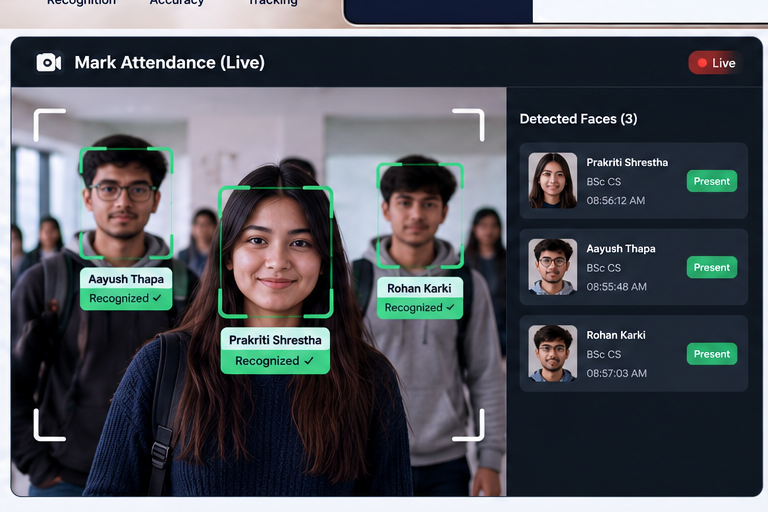Viewport: 768px width, 512px height.
Task: Click the Prakriti Shrestha name tag on the video
Action: pyautogui.click(x=275, y=340)
